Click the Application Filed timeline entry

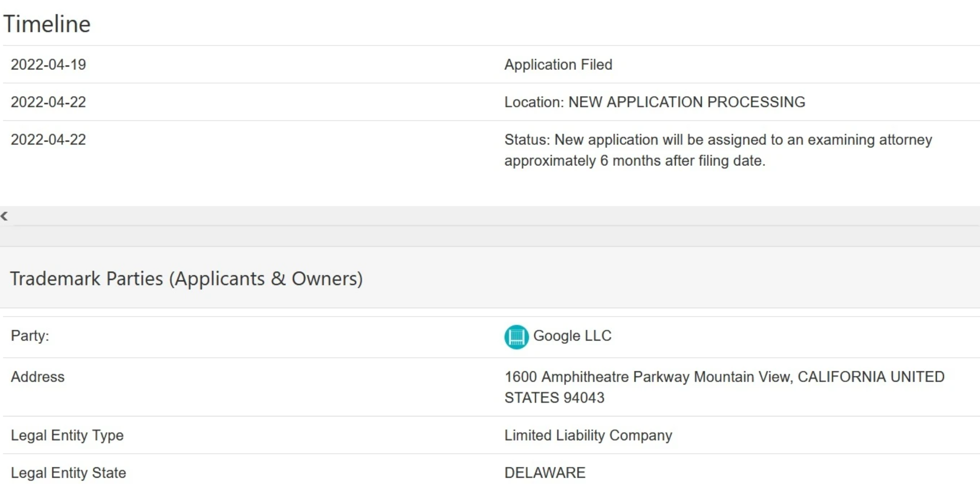click(558, 65)
